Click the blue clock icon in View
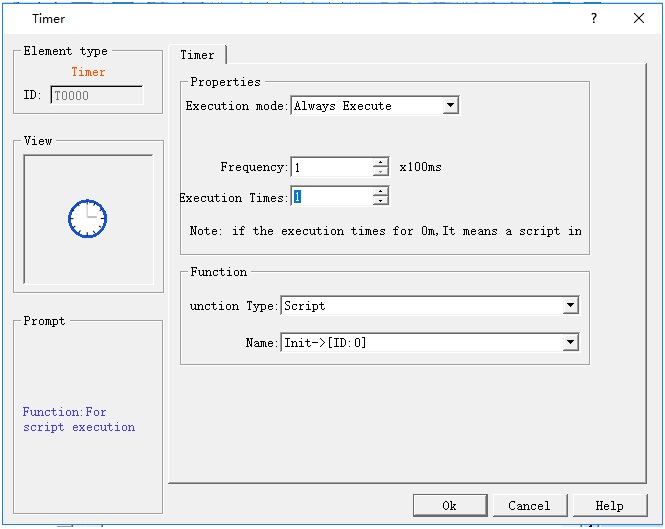Viewport: 665px width, 529px height. click(x=88, y=218)
